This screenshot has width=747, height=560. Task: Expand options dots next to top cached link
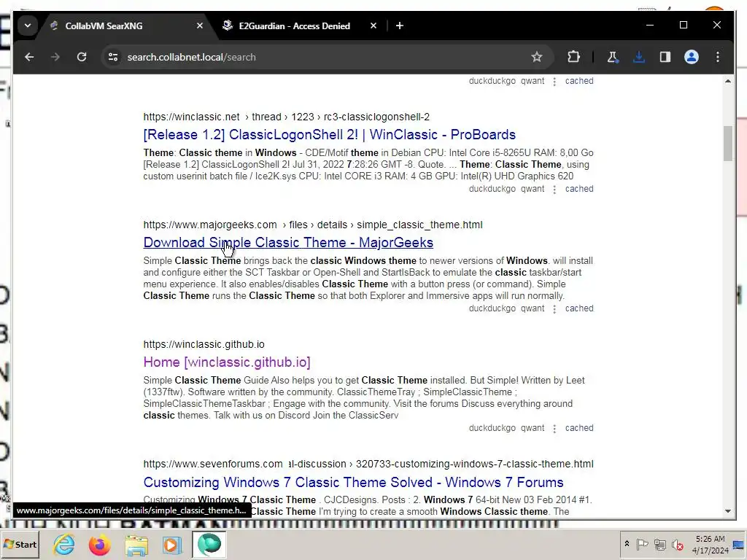pyautogui.click(x=554, y=82)
